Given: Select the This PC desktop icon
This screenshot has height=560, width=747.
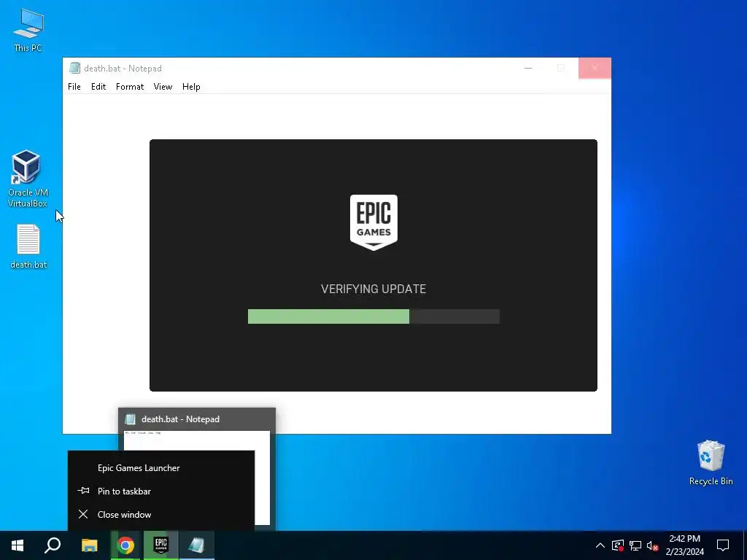Looking at the screenshot, I should tap(28, 31).
